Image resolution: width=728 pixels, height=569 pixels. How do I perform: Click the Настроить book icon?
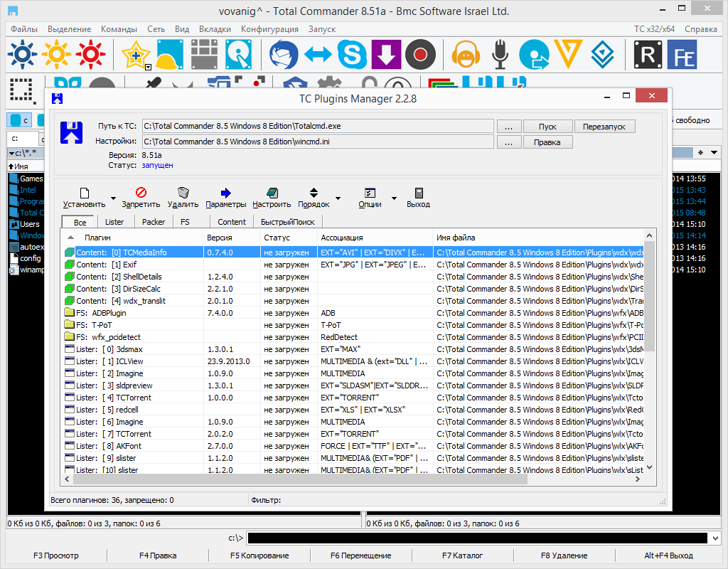(x=272, y=193)
